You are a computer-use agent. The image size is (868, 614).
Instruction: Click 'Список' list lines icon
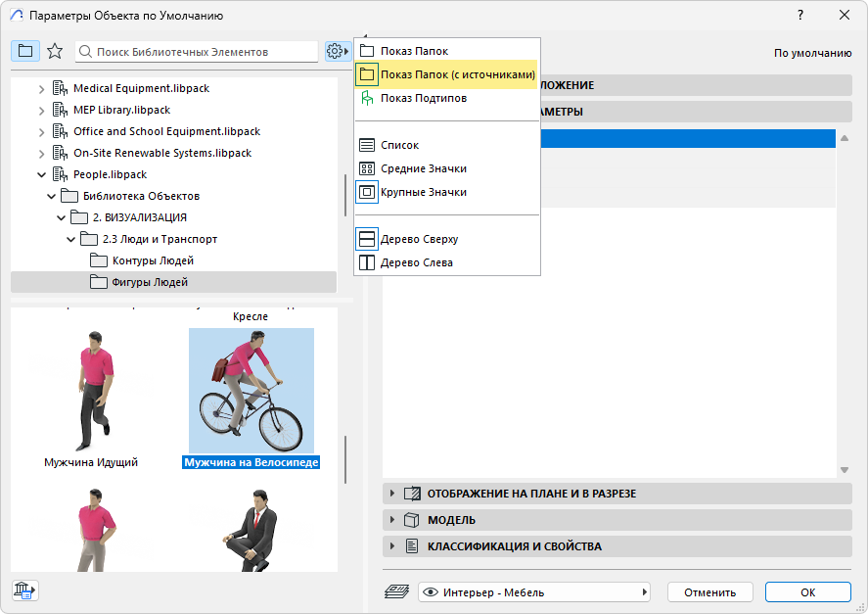[x=367, y=145]
